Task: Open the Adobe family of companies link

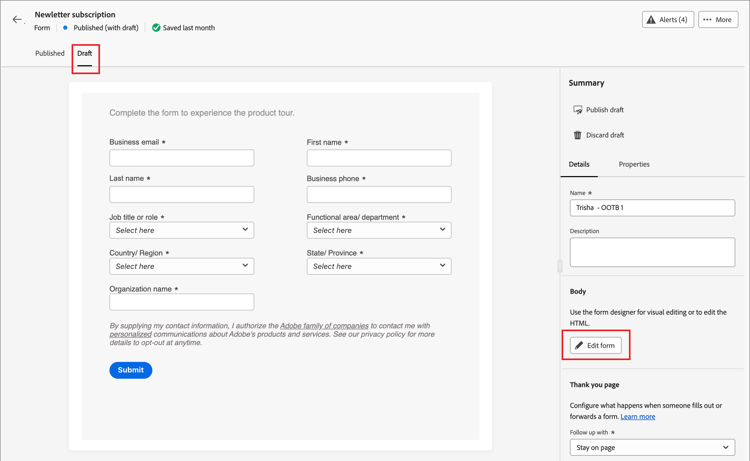Action: tap(324, 326)
